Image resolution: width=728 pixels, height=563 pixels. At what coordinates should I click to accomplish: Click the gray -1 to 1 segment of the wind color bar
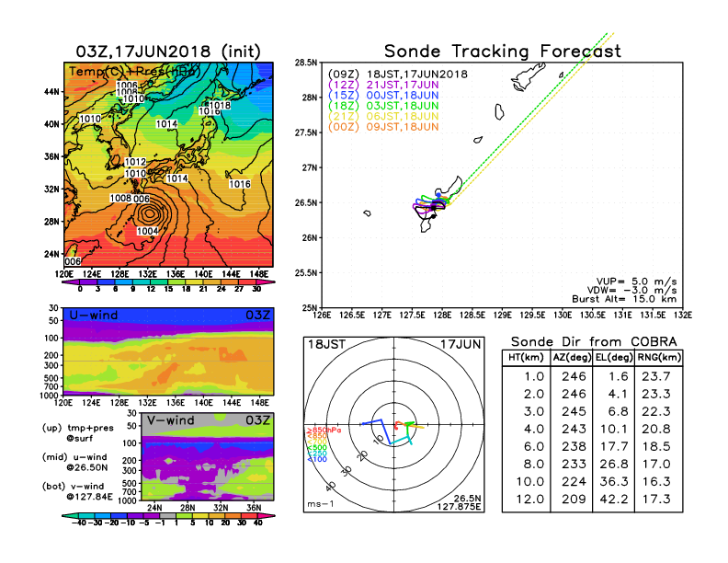click(x=168, y=515)
